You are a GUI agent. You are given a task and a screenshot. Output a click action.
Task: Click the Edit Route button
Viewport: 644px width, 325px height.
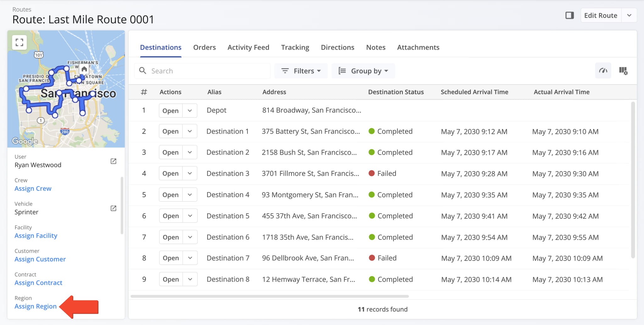coord(601,15)
